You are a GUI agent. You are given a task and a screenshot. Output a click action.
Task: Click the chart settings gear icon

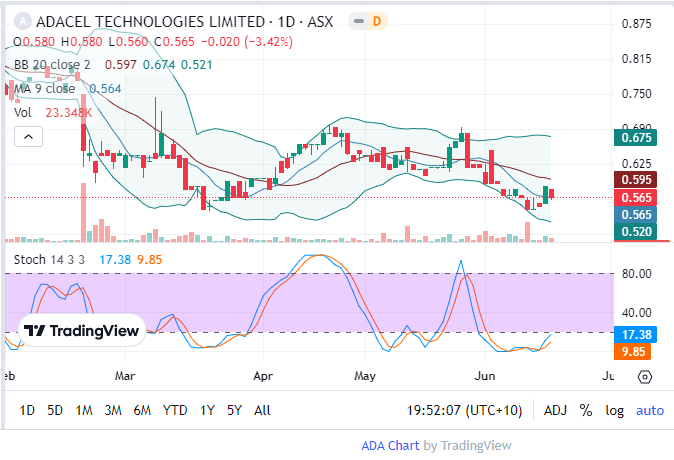coord(645,377)
